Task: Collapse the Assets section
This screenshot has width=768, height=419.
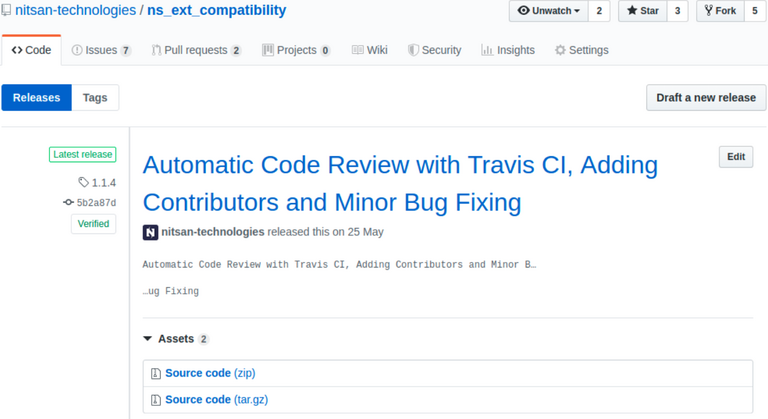Action: tap(148, 339)
